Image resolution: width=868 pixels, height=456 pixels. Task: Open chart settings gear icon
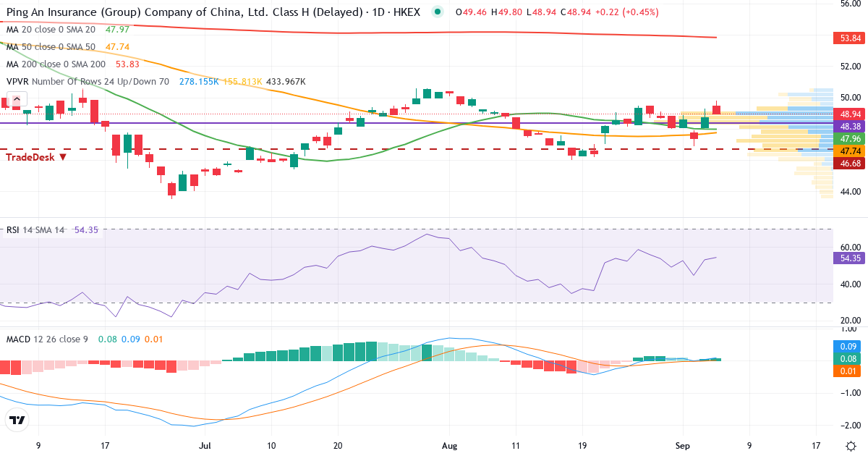(851, 444)
